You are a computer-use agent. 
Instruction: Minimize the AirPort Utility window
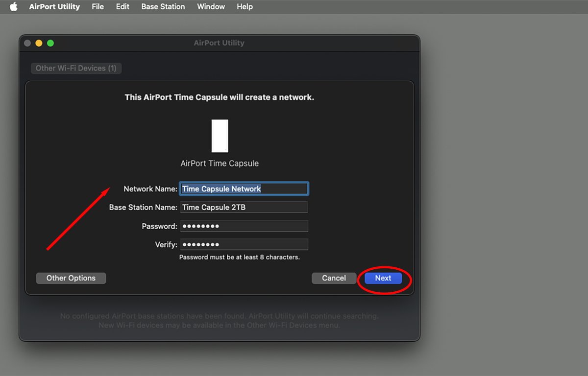tap(39, 43)
